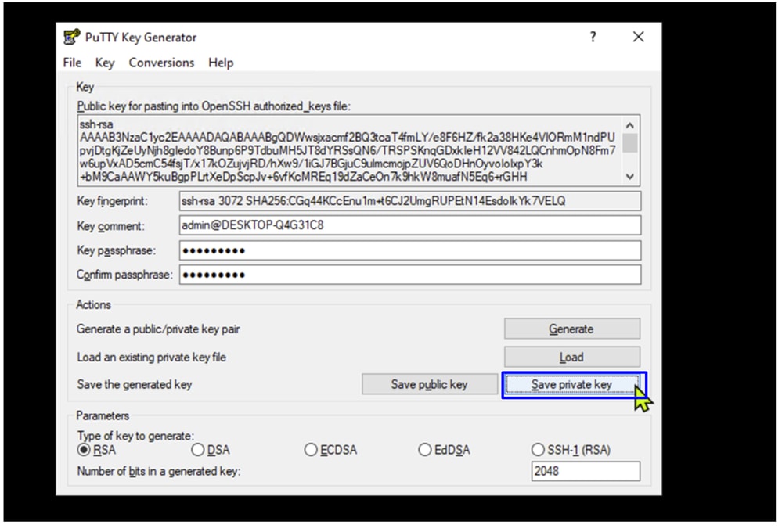Viewport: 782px width, 532px height.
Task: Open the Key menu
Action: [x=105, y=63]
